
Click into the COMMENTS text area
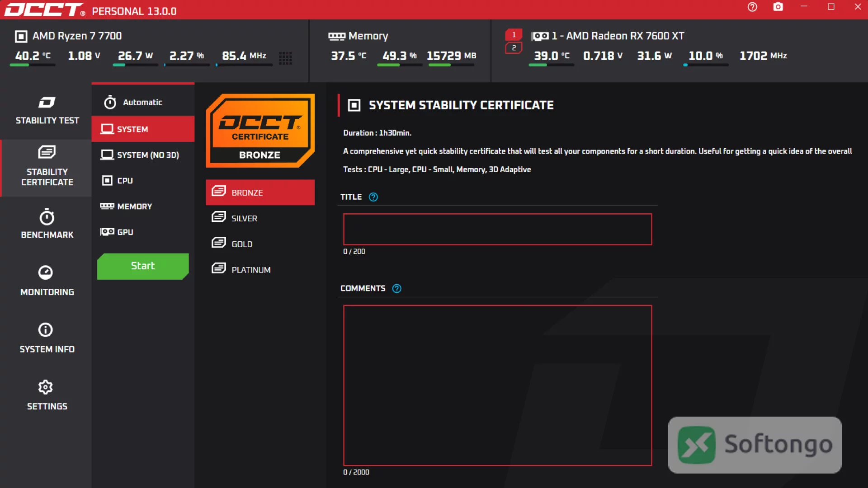(497, 385)
